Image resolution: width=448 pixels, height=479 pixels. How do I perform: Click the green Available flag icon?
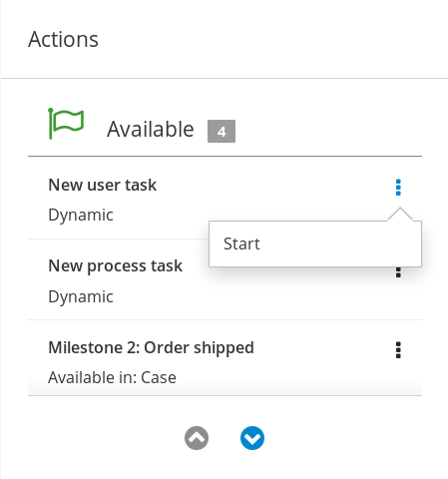tap(66, 124)
